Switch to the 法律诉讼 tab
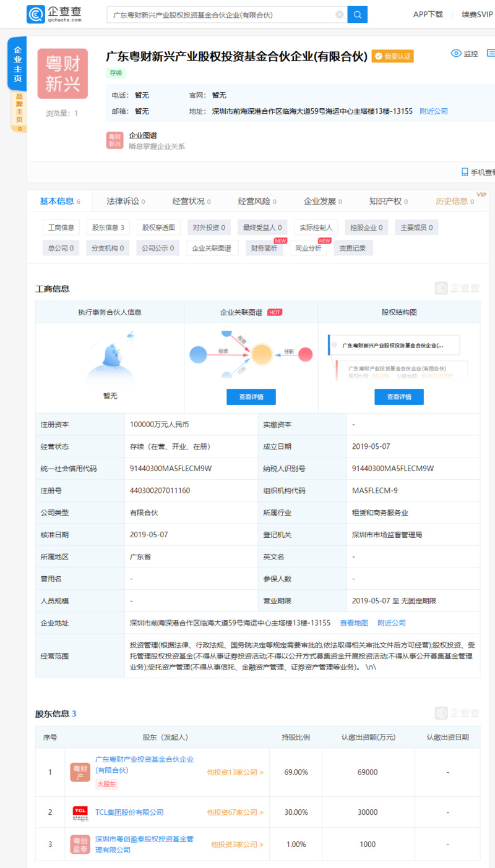 (124, 200)
